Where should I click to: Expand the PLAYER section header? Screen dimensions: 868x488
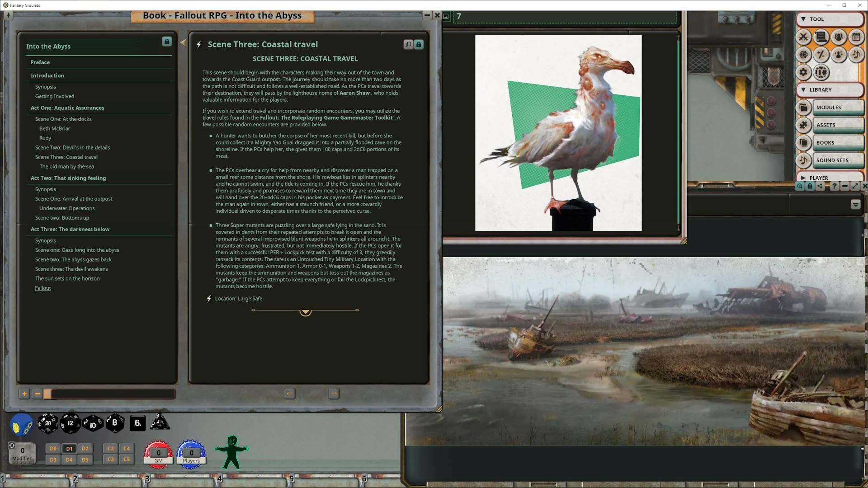pos(830,178)
